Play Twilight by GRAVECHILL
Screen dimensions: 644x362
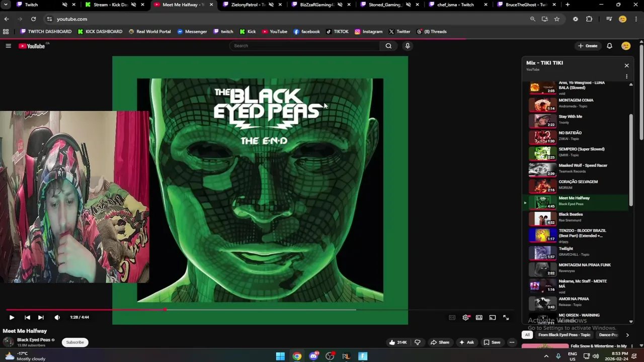(576, 252)
